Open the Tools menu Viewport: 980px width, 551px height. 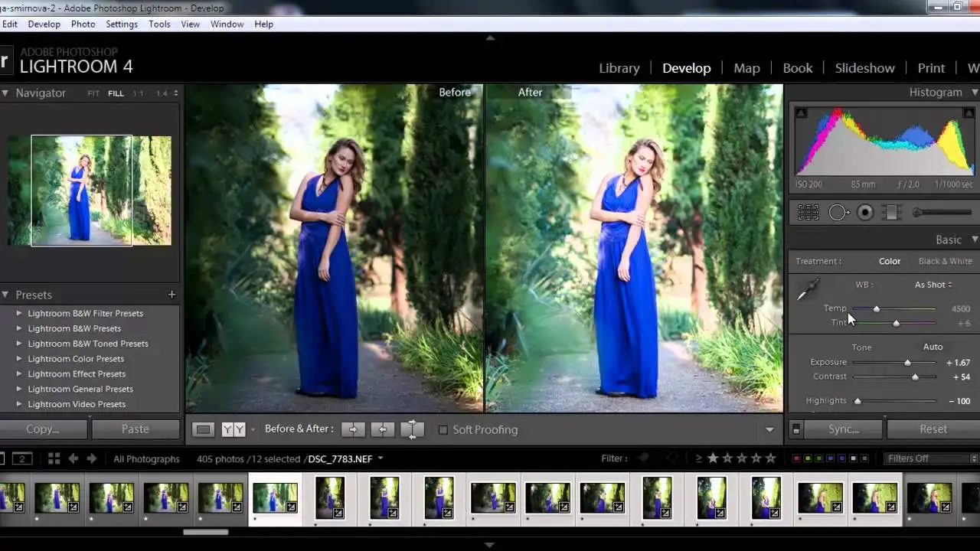[x=159, y=24]
